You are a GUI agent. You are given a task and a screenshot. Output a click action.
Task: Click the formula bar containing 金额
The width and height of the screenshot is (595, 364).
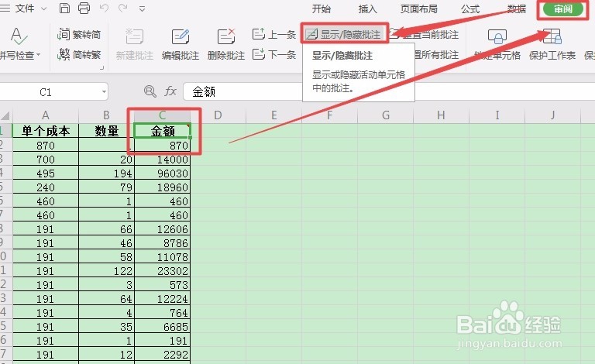pyautogui.click(x=389, y=91)
